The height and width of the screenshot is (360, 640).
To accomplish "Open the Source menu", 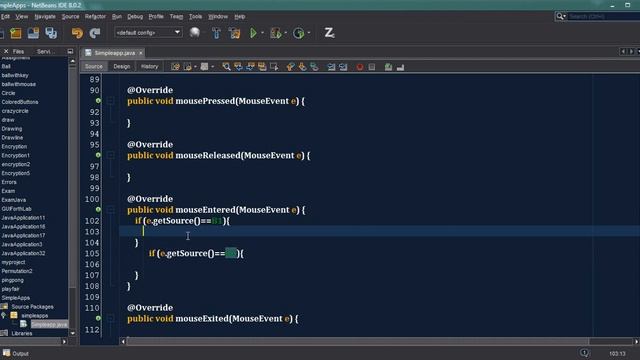I will [70, 17].
